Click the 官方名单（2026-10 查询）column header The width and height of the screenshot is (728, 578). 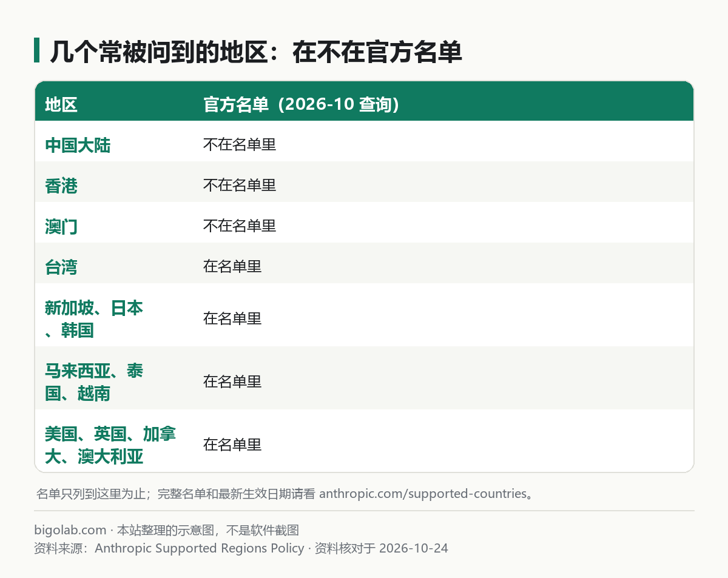click(302, 104)
